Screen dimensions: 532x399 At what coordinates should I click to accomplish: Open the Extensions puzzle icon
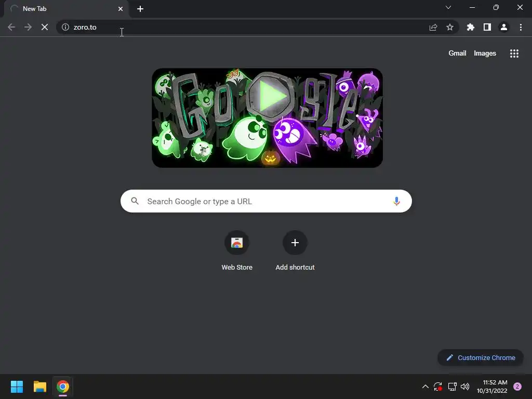[x=471, y=27]
